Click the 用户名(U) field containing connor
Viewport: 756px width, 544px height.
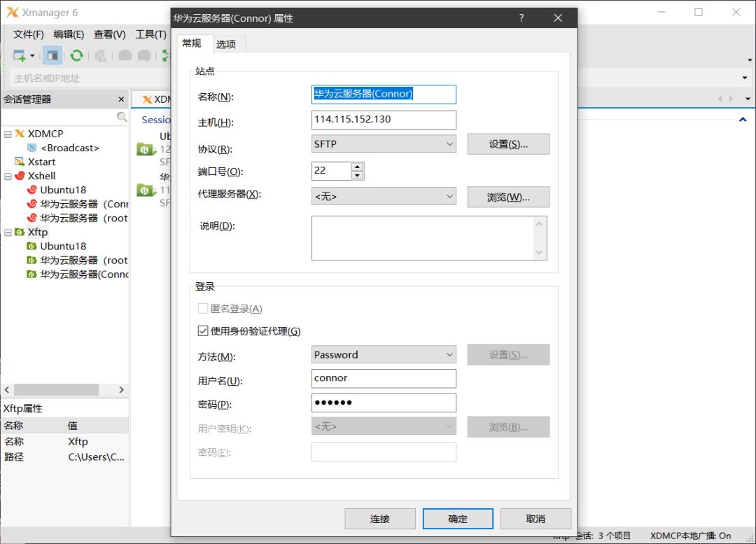pyautogui.click(x=384, y=379)
